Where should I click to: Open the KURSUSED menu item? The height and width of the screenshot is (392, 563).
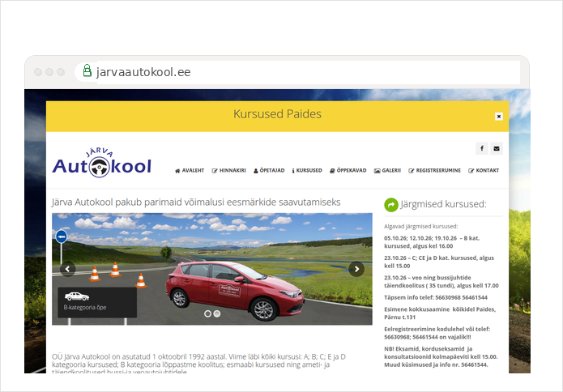click(x=307, y=171)
